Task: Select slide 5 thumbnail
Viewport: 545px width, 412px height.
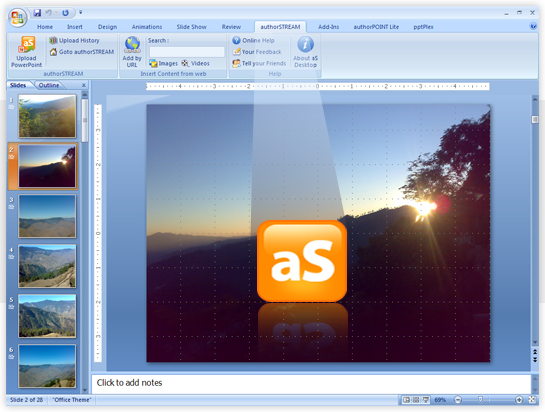Action: point(47,316)
